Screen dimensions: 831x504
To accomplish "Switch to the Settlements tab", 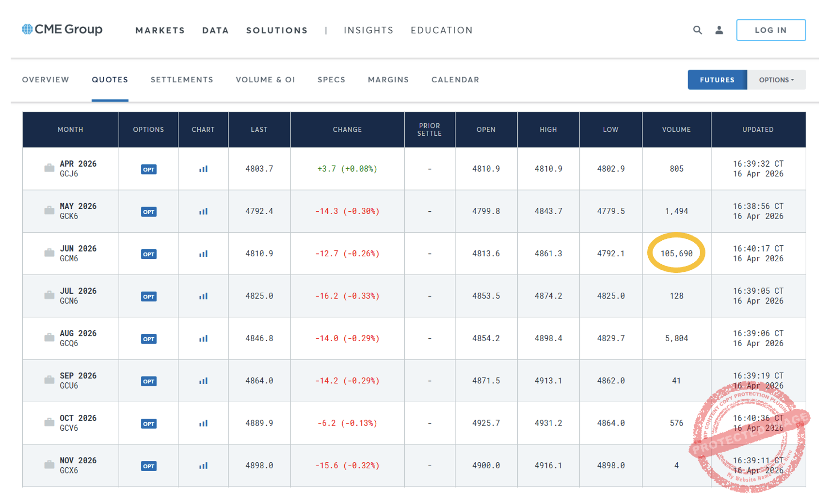I will click(x=182, y=80).
